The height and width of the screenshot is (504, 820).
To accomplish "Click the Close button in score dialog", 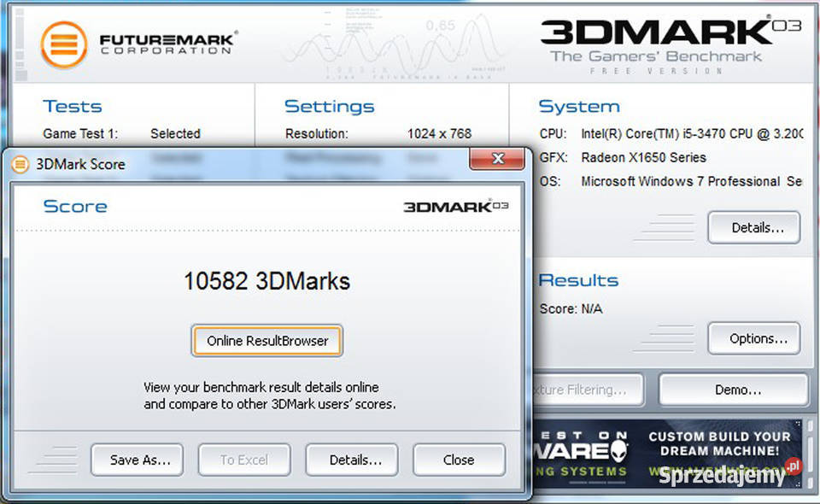I will 460,460.
